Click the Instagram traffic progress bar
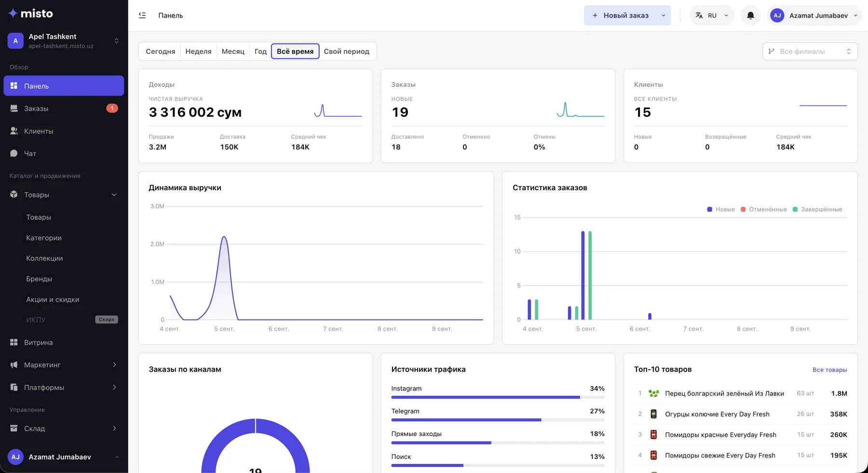 pos(498,397)
